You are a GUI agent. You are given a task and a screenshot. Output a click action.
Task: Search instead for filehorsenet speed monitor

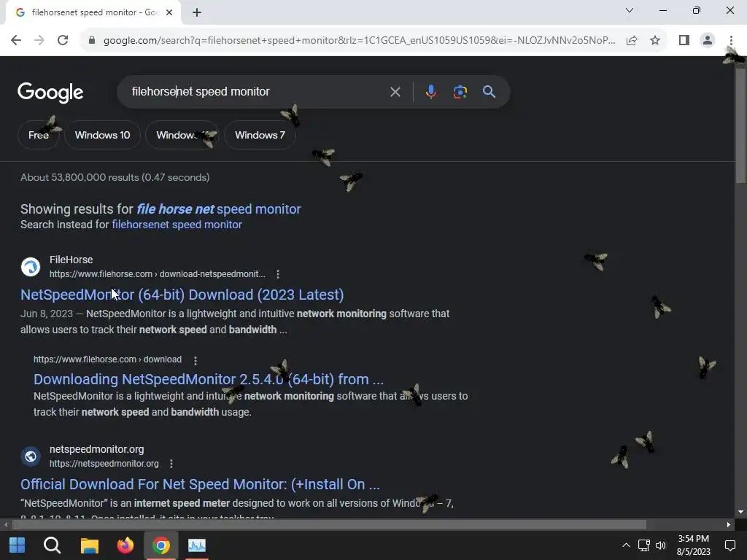tap(177, 225)
